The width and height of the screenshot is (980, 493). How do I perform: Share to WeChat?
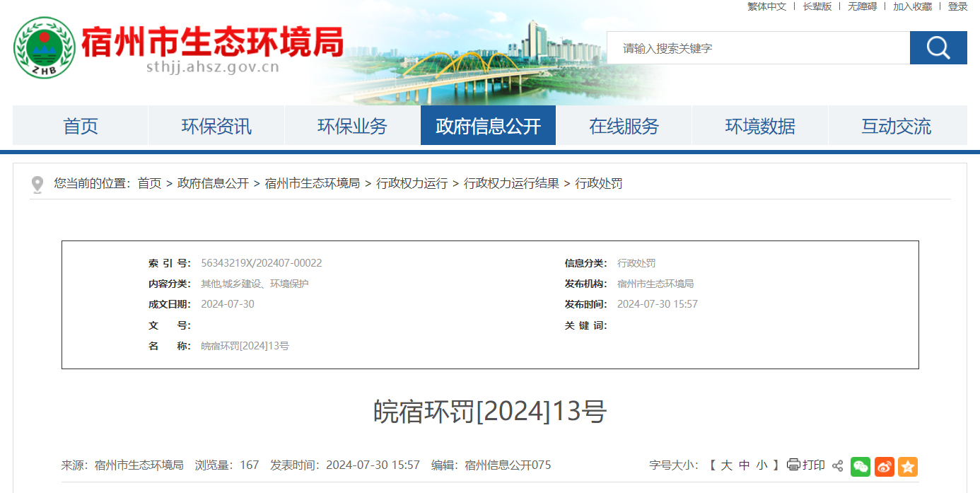(861, 466)
